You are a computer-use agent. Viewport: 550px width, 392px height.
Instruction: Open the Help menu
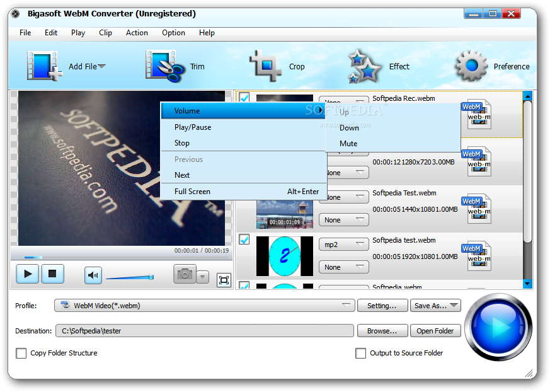pos(207,33)
